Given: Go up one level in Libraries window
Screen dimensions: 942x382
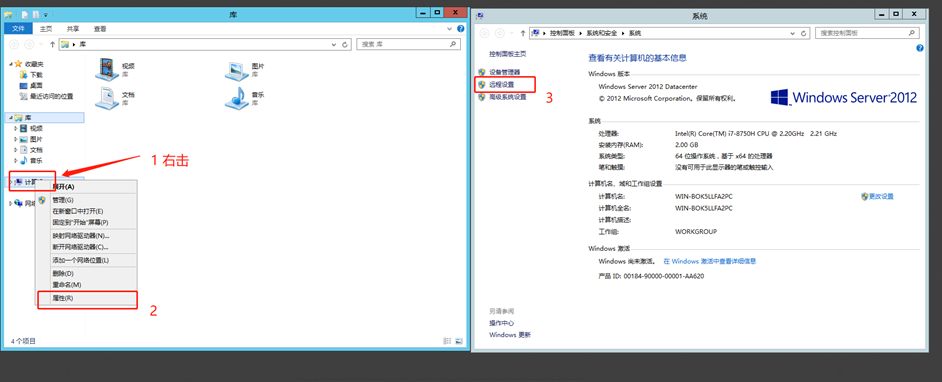Looking at the screenshot, I should tap(53, 44).
